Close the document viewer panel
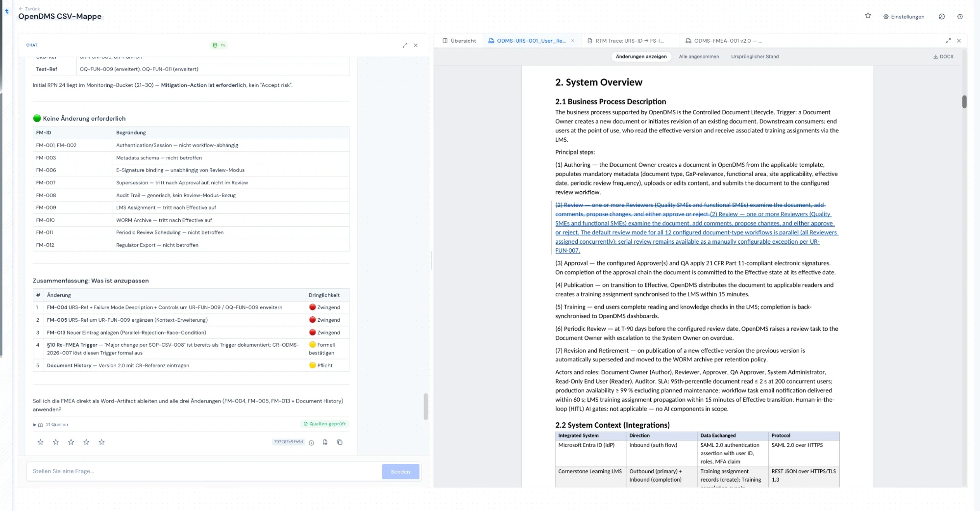This screenshot has height=511, width=980. click(959, 41)
